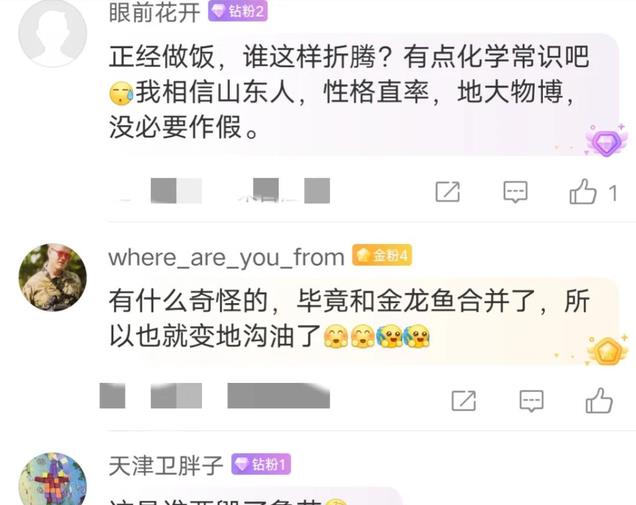The height and width of the screenshot is (505, 636).
Task: Tap the purple diamond medal icon
Action: coord(606,141)
